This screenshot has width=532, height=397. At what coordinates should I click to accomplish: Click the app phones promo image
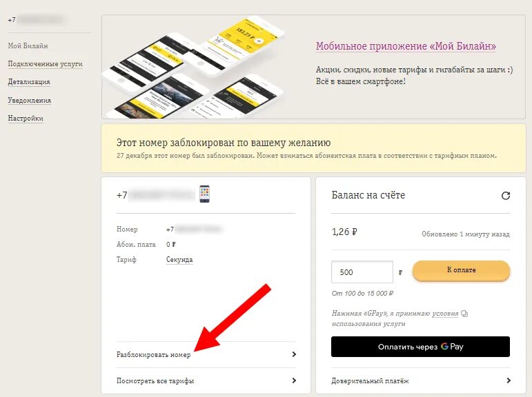pos(193,67)
